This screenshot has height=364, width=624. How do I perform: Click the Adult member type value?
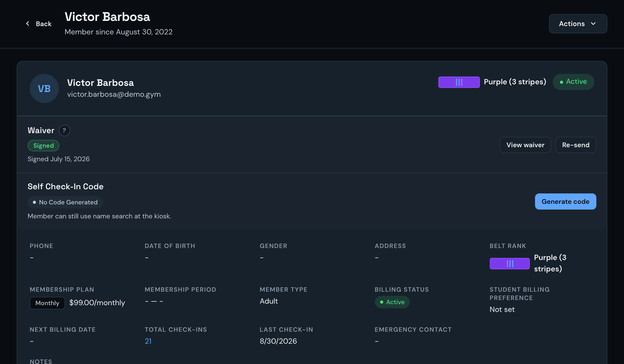(x=269, y=301)
